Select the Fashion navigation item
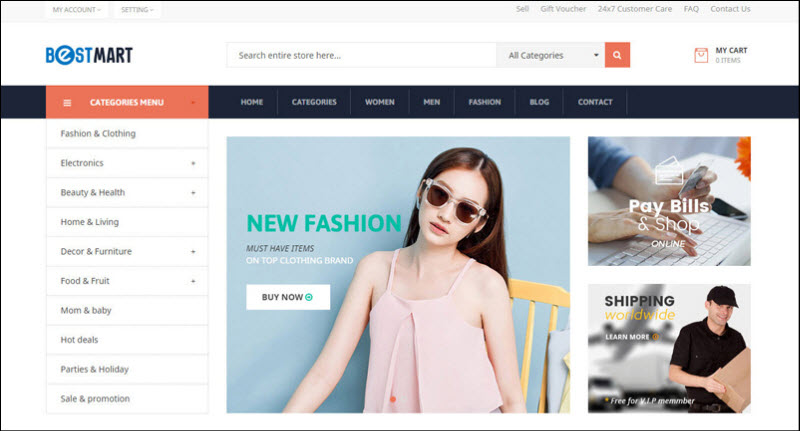The width and height of the screenshot is (800, 431). 484,102
